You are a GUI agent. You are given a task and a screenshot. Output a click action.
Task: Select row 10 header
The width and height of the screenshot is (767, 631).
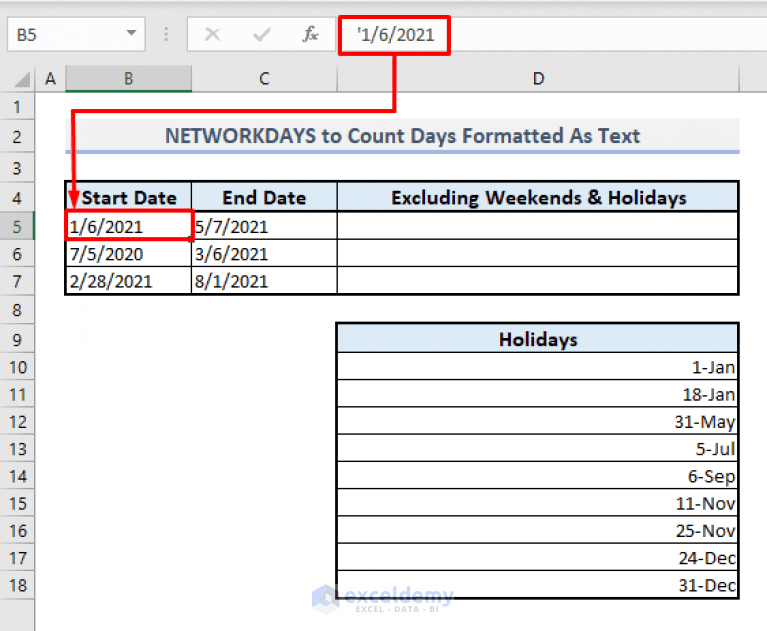coord(17,367)
